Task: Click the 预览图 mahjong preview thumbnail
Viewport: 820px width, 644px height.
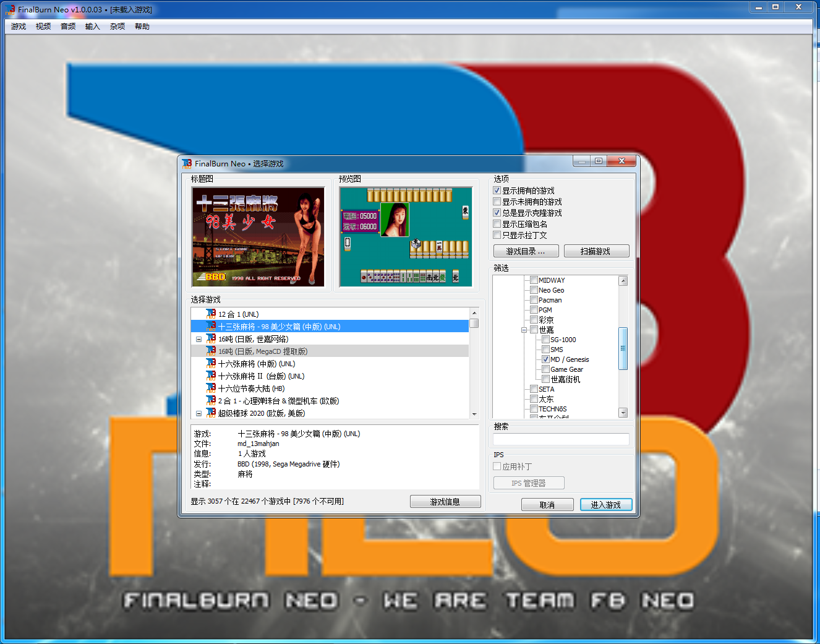Action: click(x=406, y=237)
